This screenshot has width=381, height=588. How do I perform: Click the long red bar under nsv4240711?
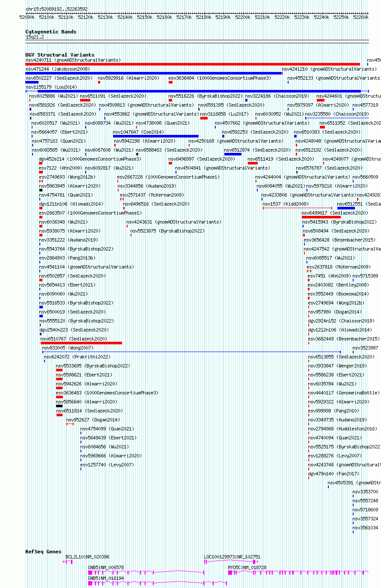(193, 64)
